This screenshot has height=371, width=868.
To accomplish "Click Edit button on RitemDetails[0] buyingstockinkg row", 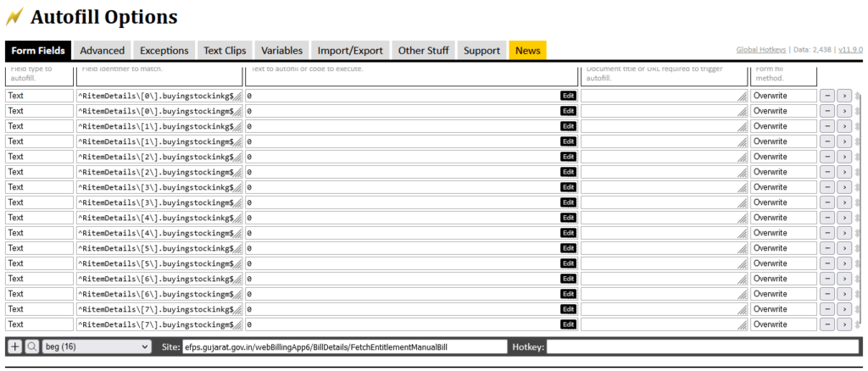I will click(568, 96).
